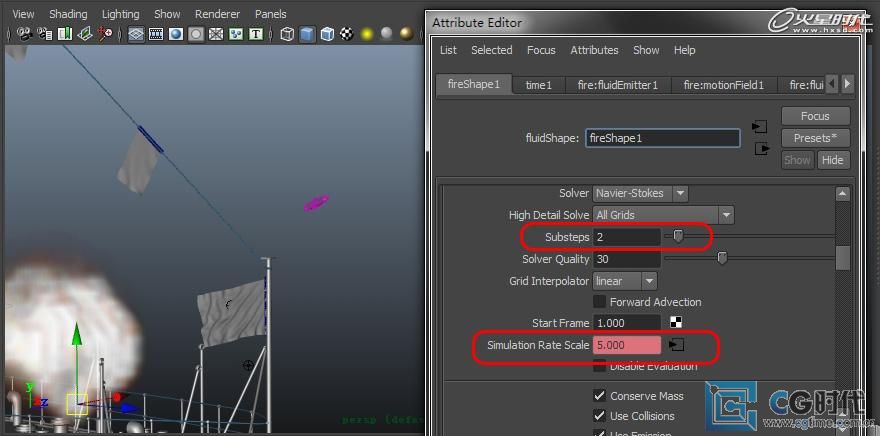Switch to the fire:fluidEmitter1 tab
Viewport: 880px width, 436px height.
pyautogui.click(x=617, y=85)
